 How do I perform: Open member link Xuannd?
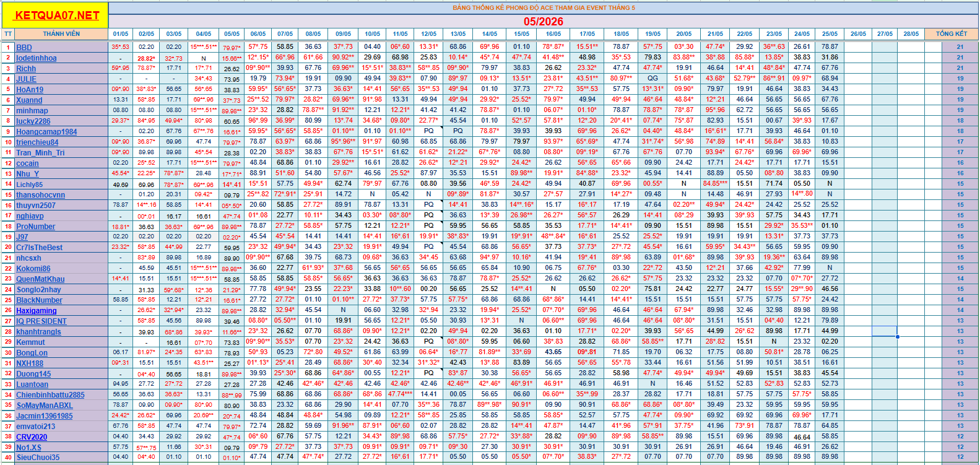[29, 100]
